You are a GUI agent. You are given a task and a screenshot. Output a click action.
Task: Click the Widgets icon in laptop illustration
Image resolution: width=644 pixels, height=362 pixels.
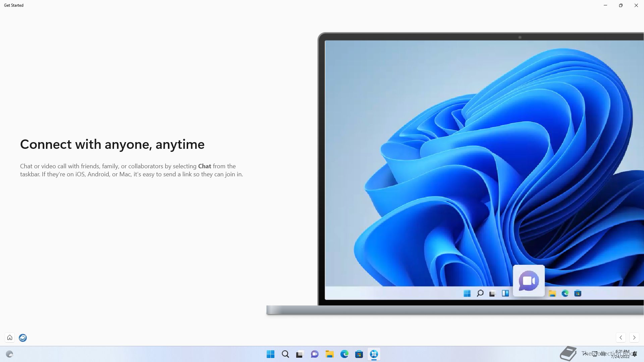tap(505, 294)
